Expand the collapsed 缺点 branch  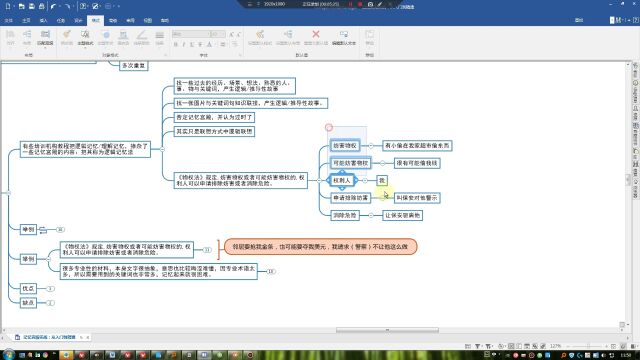[x=50, y=303]
